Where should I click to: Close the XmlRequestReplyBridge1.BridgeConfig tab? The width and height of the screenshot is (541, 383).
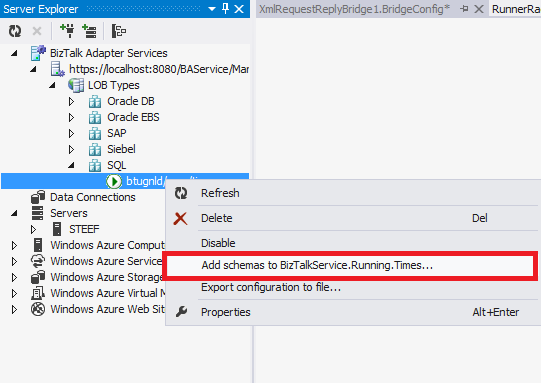[x=479, y=9]
